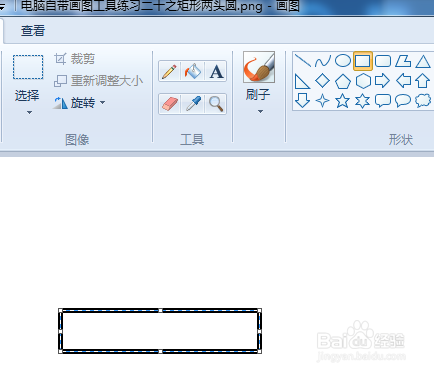Select the Pencil tool
Screen dimensions: 434x374
point(169,71)
